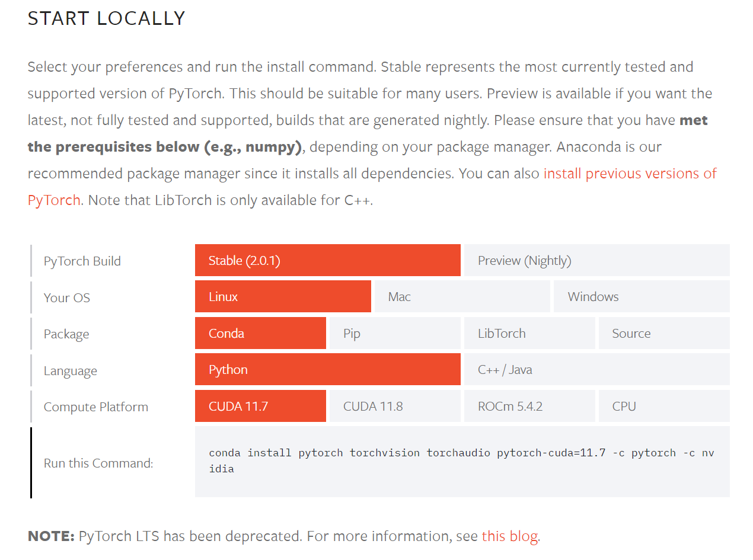
Task: Choose Windows as your OS
Action: click(x=642, y=296)
